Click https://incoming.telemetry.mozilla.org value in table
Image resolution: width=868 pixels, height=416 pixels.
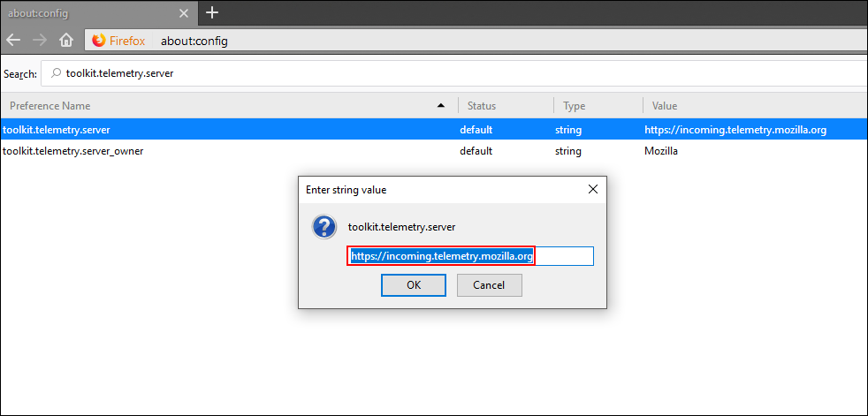[735, 130]
